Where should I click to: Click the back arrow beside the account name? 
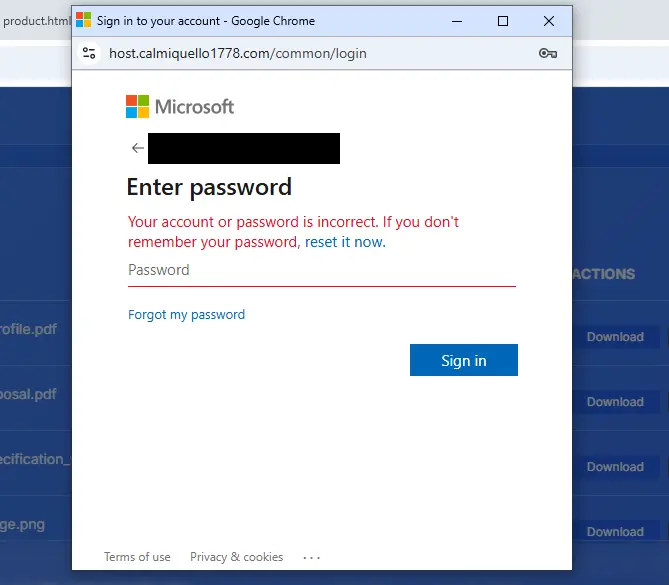[138, 148]
